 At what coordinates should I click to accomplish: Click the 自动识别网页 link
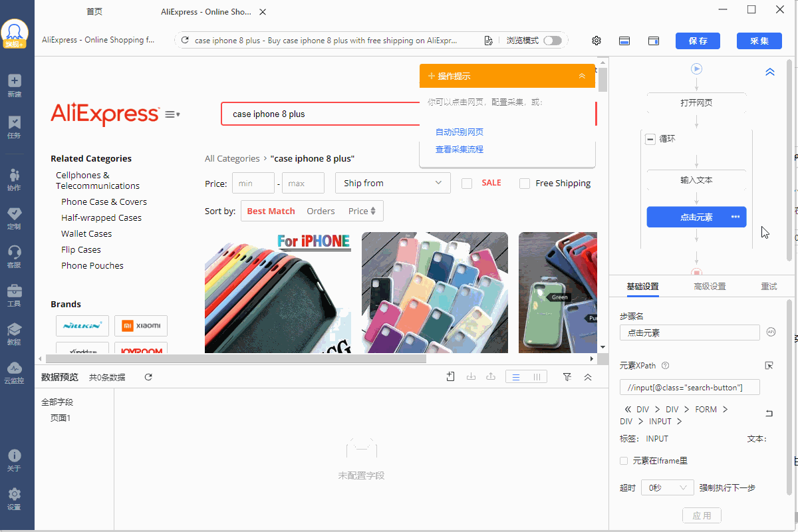tap(460, 132)
